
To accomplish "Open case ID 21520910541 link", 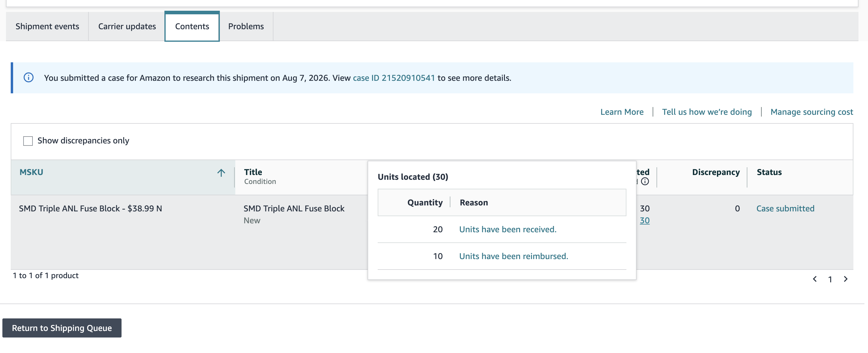I will [x=393, y=78].
